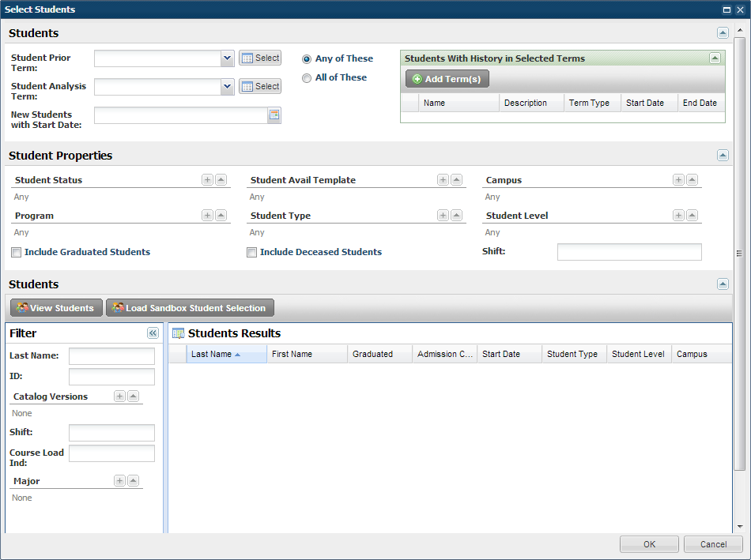The height and width of the screenshot is (560, 751).
Task: Collapse the Student Status list arrow
Action: click(x=221, y=180)
